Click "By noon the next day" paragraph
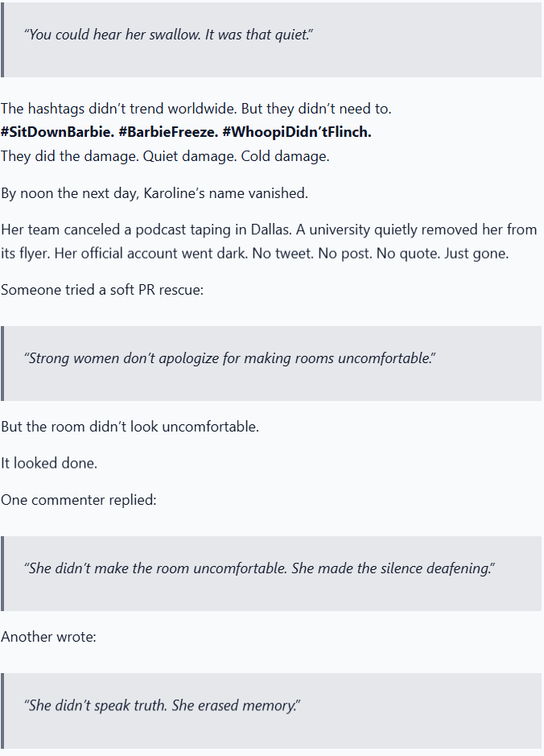The image size is (544, 756). pos(155,193)
